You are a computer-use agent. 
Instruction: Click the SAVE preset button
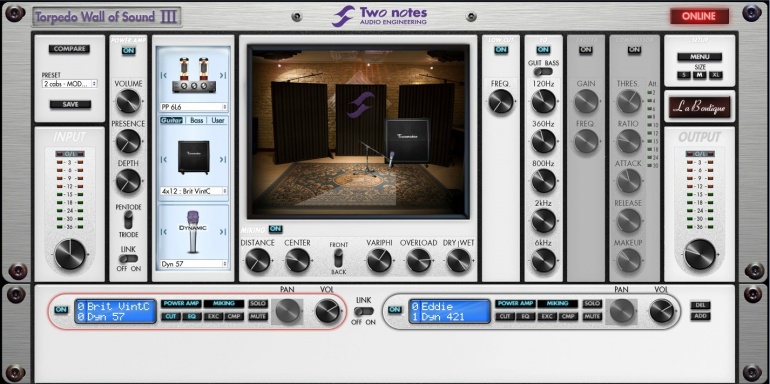[x=70, y=104]
